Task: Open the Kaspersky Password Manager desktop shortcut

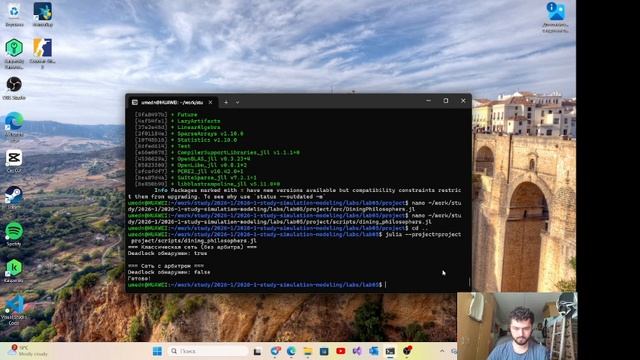Action: click(x=14, y=53)
